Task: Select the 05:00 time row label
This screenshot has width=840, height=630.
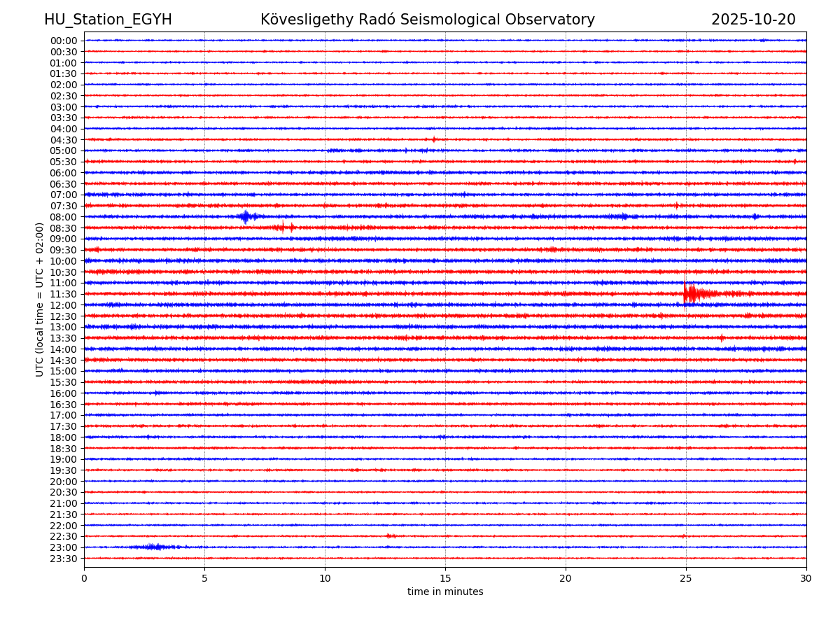Action: tap(64, 150)
